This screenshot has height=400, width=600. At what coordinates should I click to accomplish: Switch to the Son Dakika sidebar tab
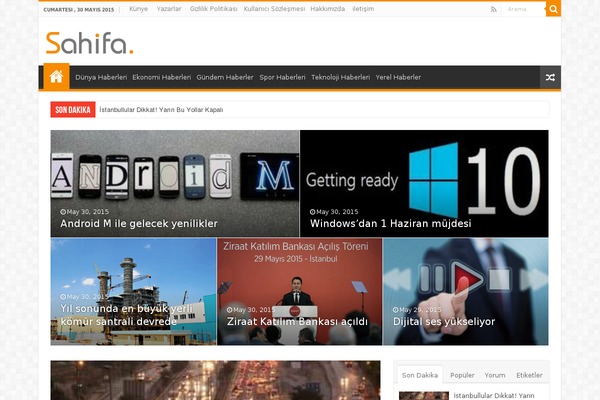[x=420, y=375]
